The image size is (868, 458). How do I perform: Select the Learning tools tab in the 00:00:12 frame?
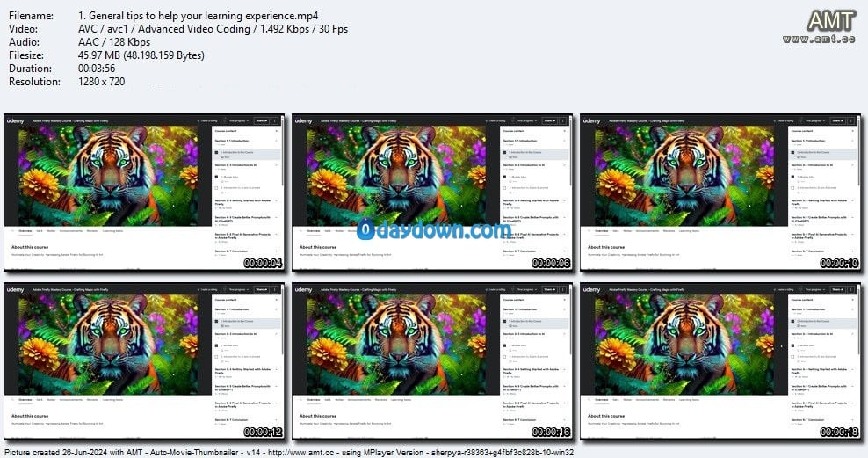113,400
